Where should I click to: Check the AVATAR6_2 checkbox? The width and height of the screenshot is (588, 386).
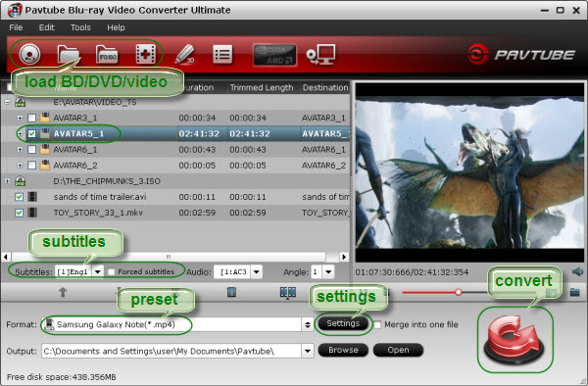click(x=32, y=166)
